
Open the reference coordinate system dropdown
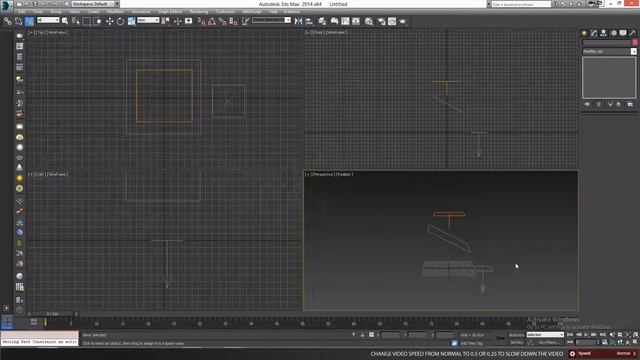click(148, 20)
